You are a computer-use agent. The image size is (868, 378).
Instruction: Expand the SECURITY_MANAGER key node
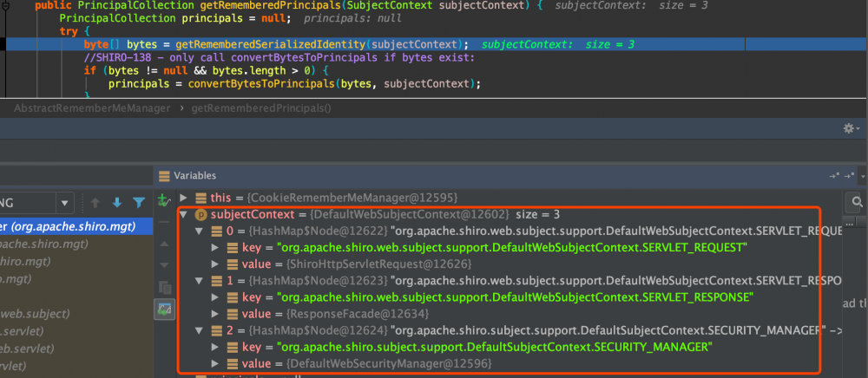(215, 347)
